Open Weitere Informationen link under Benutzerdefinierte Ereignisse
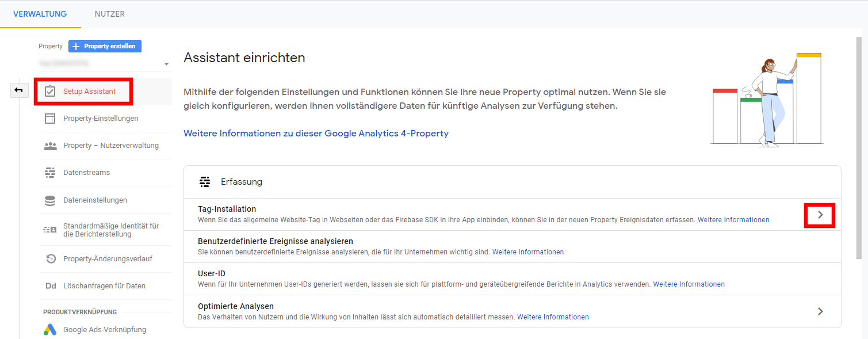 coord(528,252)
